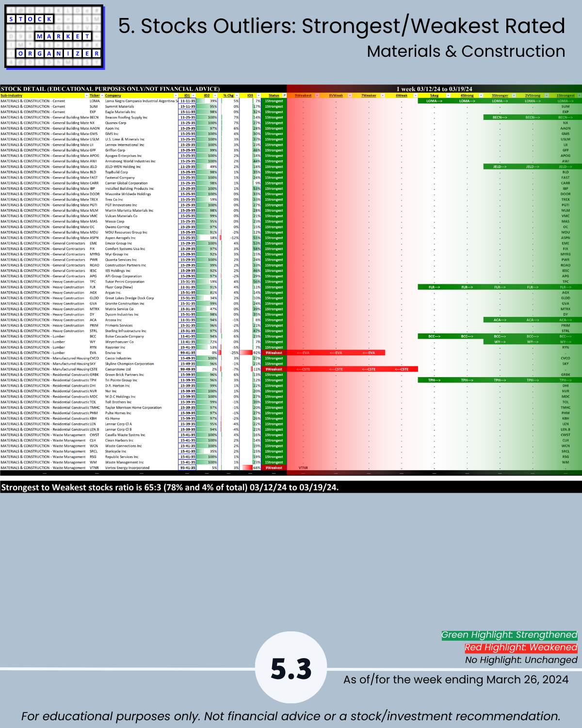
Task: Click the 'D.R. Horton Inc' cell
Action: pyautogui.click(x=141, y=386)
